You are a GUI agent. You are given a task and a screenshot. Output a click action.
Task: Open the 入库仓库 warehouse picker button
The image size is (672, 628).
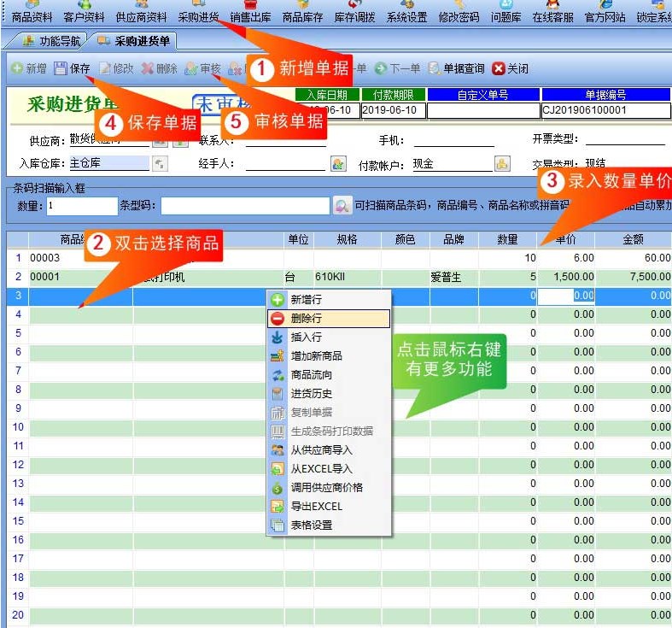pos(160,164)
